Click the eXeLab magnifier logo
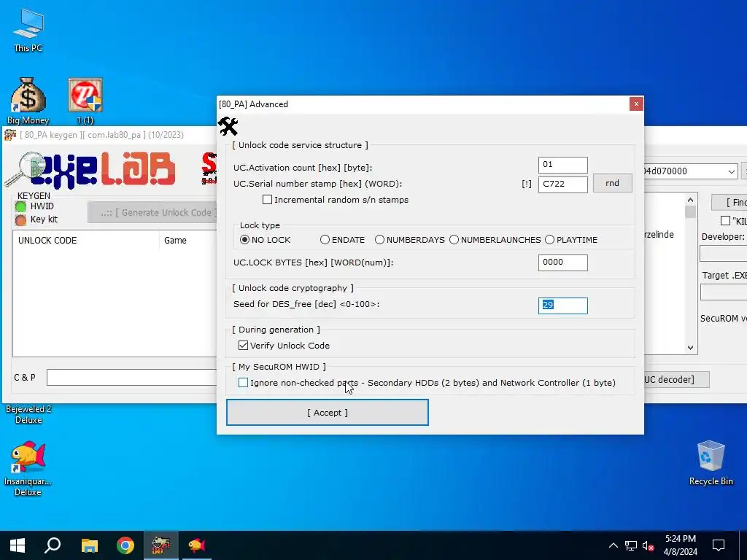The image size is (747, 560). coord(25,169)
